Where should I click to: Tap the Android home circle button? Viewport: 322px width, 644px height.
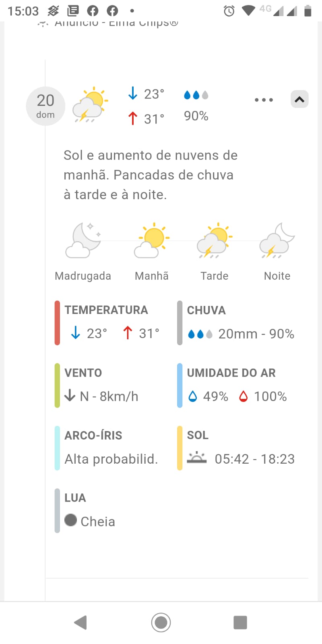(x=161, y=622)
